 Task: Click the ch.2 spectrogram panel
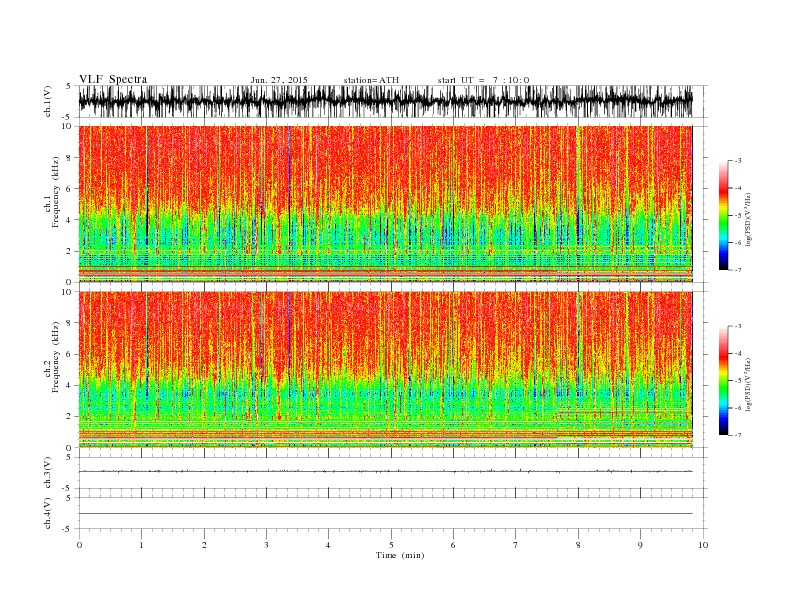click(386, 370)
